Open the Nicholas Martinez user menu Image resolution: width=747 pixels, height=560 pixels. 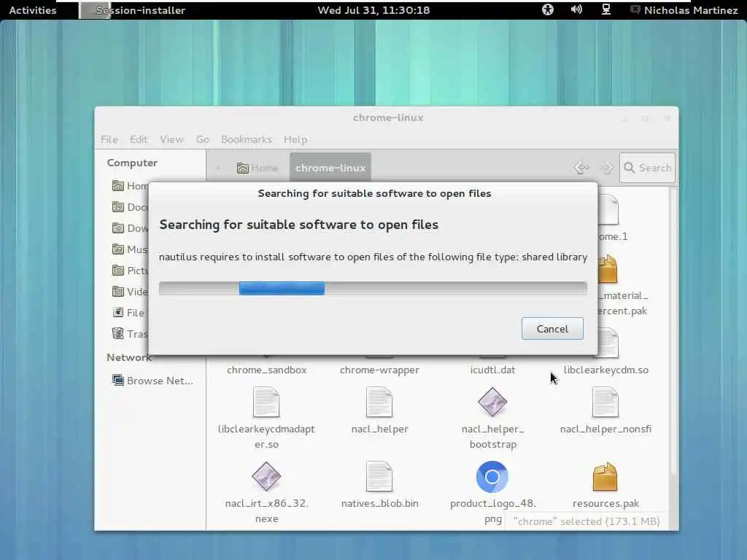pos(684,10)
